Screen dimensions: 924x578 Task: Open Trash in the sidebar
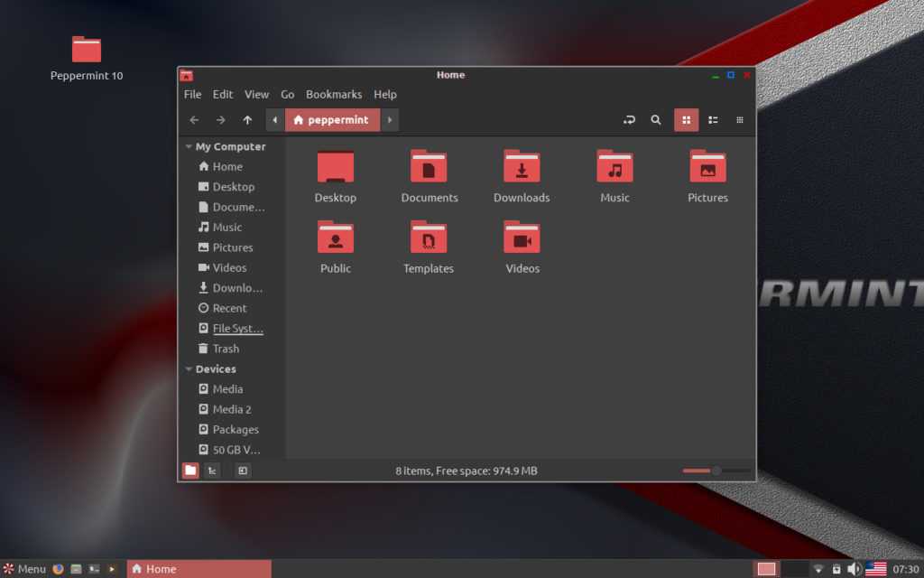point(226,349)
